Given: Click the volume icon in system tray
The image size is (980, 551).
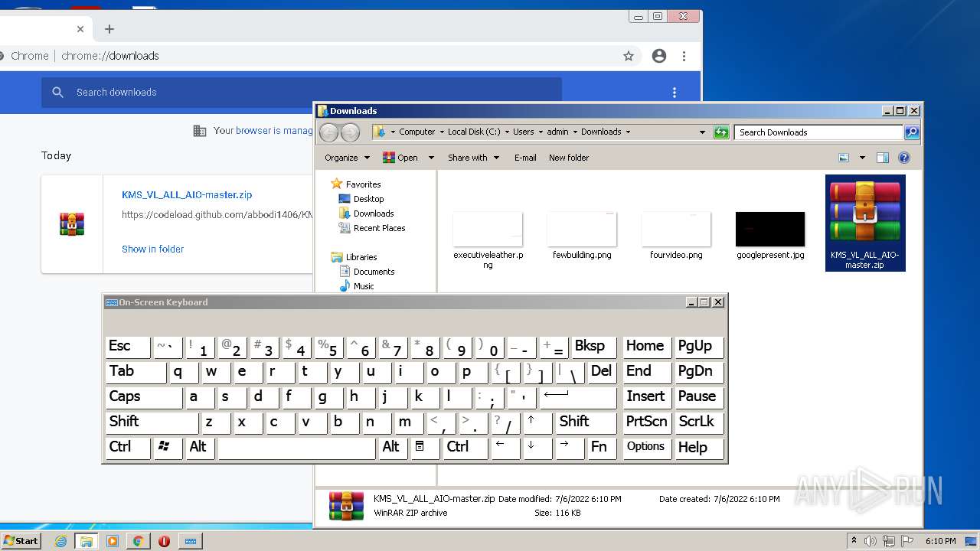Looking at the screenshot, I should coord(871,541).
